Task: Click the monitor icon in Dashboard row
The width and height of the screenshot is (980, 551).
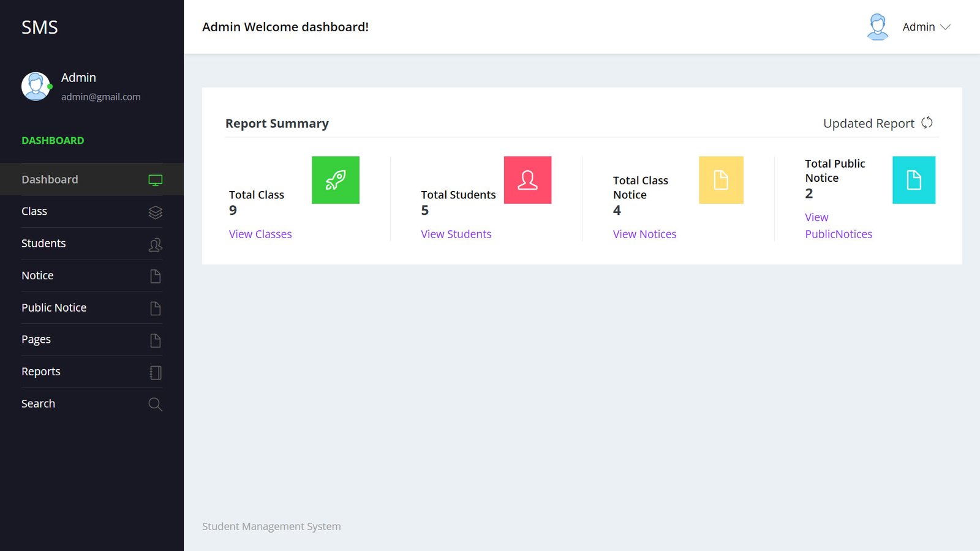Action: pos(156,180)
